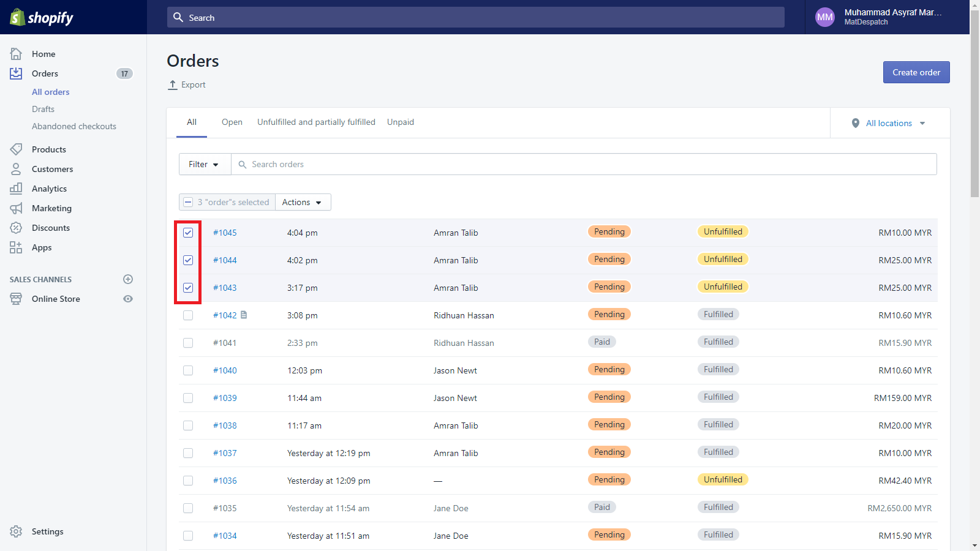Click the Settings gear icon
980x551 pixels.
[16, 531]
